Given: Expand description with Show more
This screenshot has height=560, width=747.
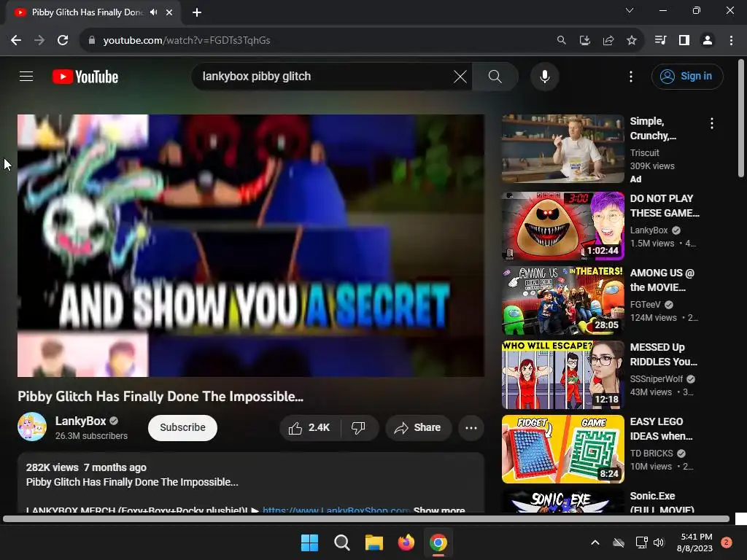Looking at the screenshot, I should coord(438,510).
